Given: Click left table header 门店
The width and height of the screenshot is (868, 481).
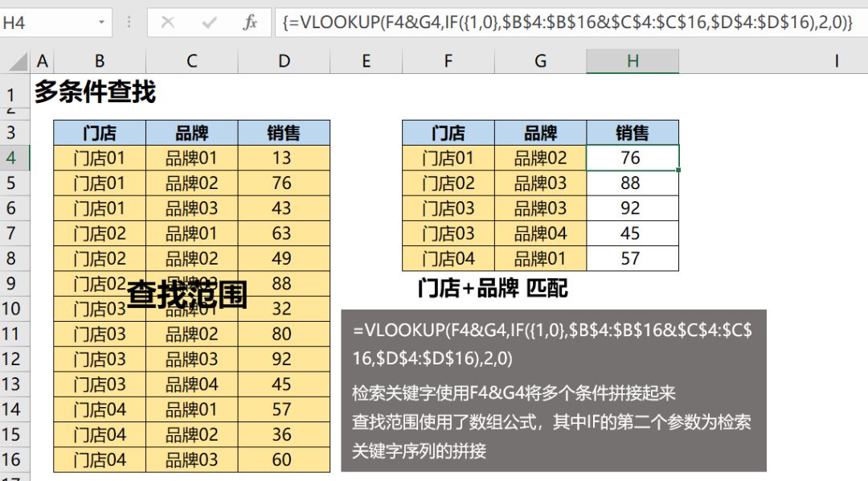Looking at the screenshot, I should coord(100,133).
